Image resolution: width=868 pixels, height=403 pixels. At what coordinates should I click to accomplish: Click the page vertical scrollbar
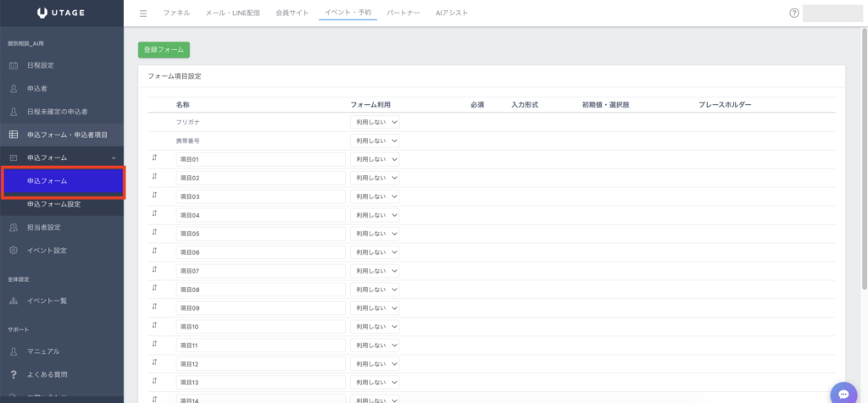(x=864, y=169)
